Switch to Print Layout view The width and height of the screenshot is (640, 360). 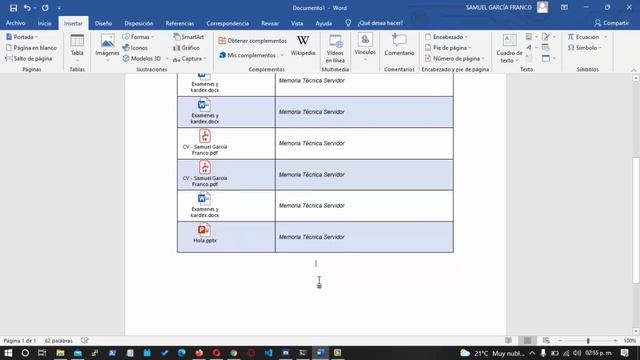pos(527,340)
